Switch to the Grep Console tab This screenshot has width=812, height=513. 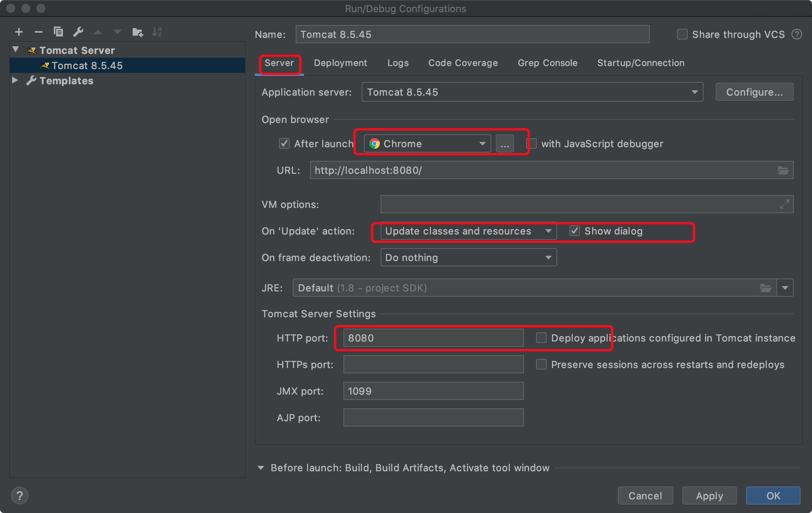547,63
